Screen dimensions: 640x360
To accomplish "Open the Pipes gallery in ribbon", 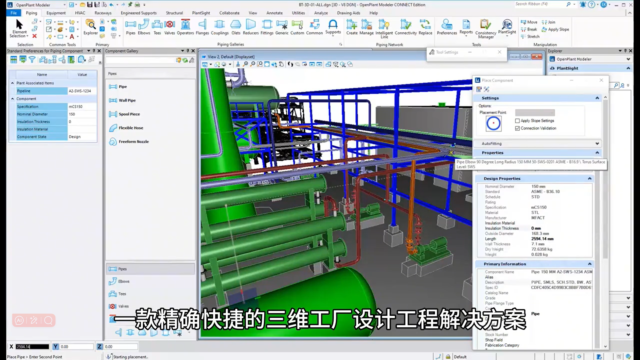I will [x=131, y=27].
